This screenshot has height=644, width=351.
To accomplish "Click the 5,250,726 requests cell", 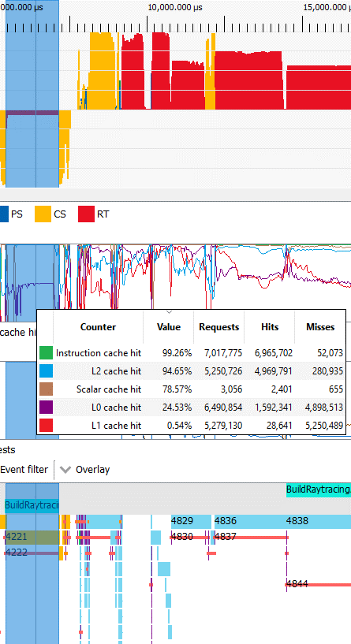I will [223, 371].
